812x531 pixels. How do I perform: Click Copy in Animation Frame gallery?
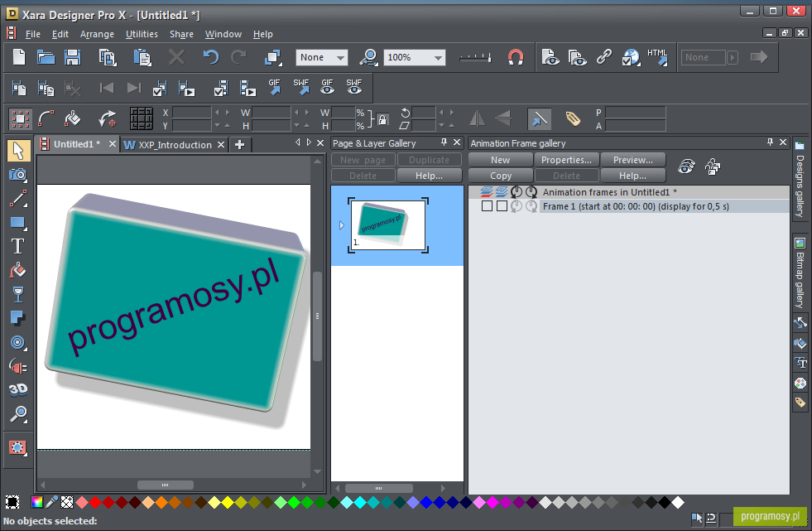coord(500,176)
